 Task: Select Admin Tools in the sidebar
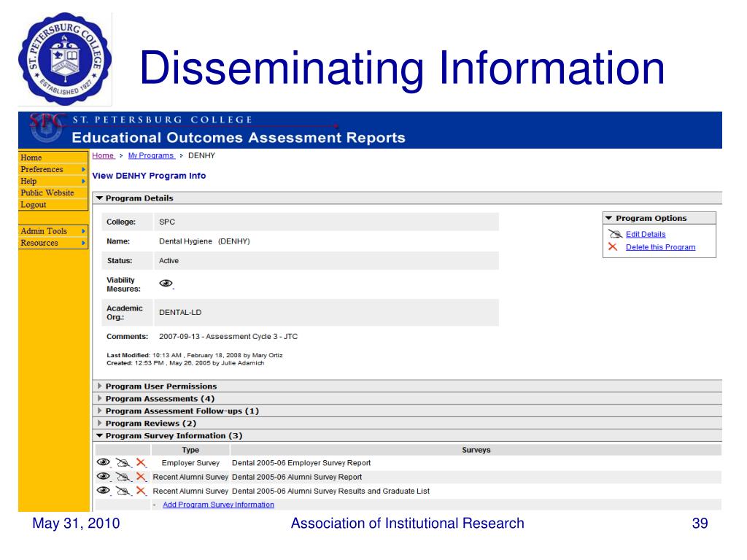click(x=53, y=231)
